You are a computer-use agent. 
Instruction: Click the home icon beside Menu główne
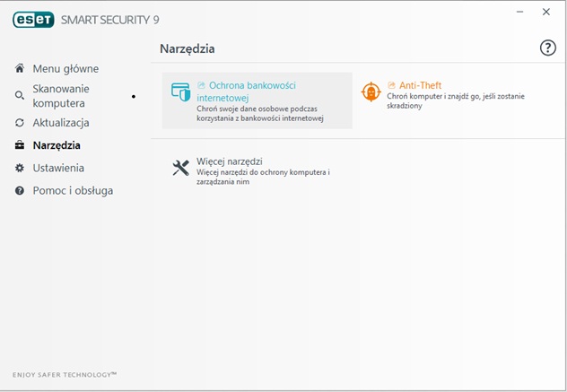point(20,68)
